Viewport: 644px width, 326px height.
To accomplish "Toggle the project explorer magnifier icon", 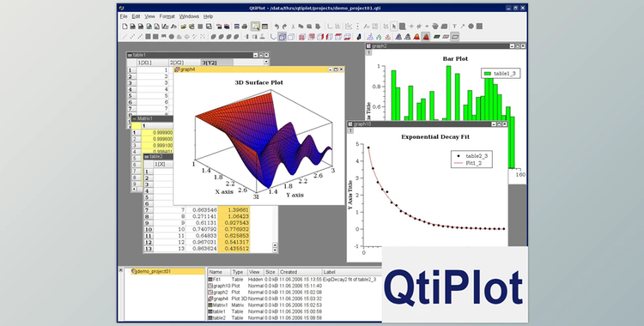I will tap(256, 27).
